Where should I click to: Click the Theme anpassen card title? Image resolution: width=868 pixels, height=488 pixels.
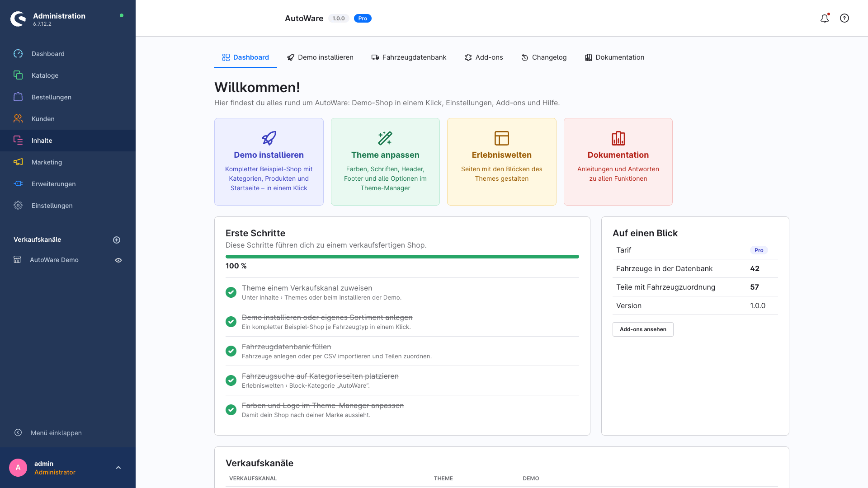[385, 155]
